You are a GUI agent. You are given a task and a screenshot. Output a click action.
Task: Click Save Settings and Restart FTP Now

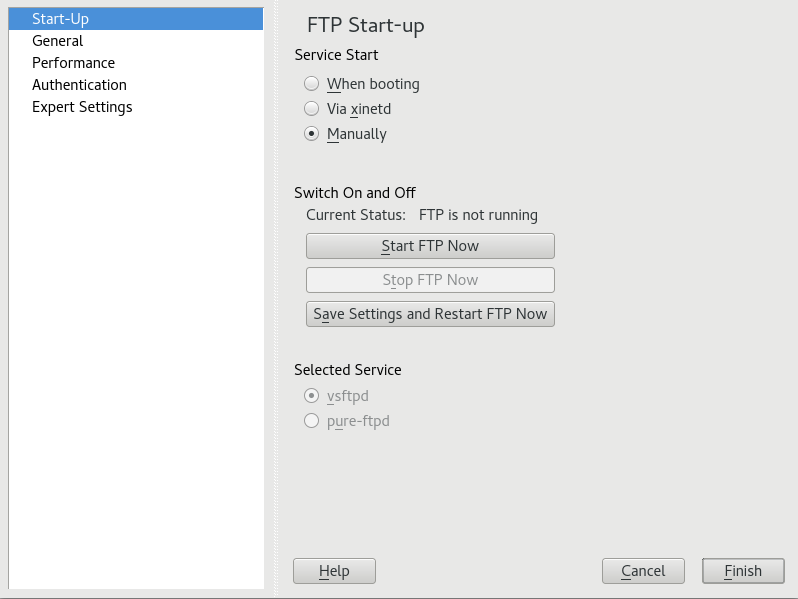430,314
